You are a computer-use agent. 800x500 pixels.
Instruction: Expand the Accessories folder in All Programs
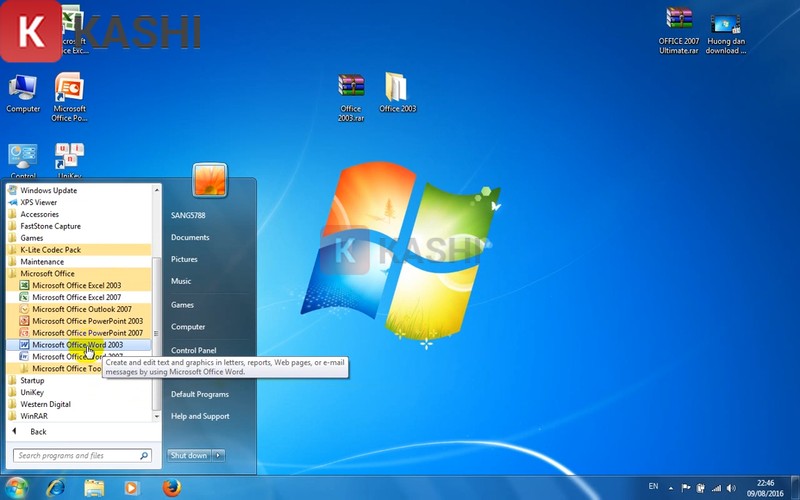point(39,214)
